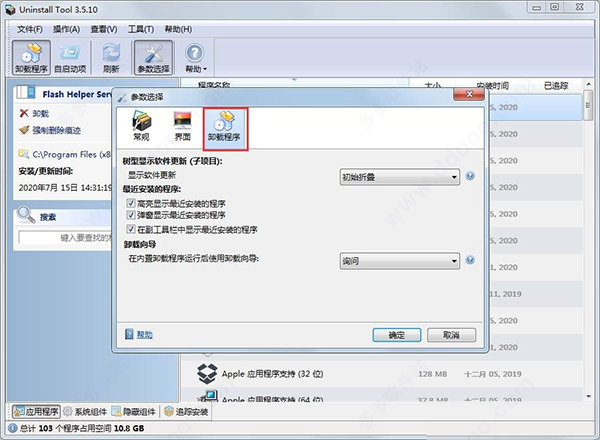Image resolution: width=600 pixels, height=440 pixels.
Task: Select the 界面 tab icon in the dialog
Action: [x=183, y=126]
